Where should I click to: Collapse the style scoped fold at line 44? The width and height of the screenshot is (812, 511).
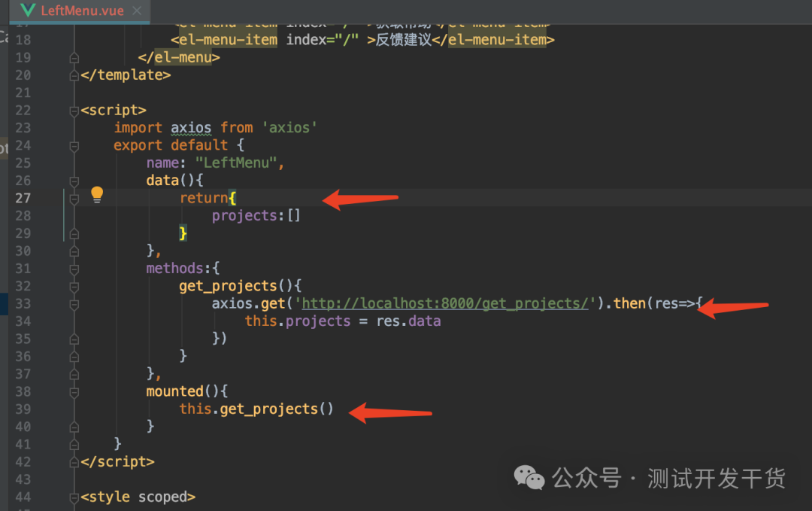(x=74, y=497)
